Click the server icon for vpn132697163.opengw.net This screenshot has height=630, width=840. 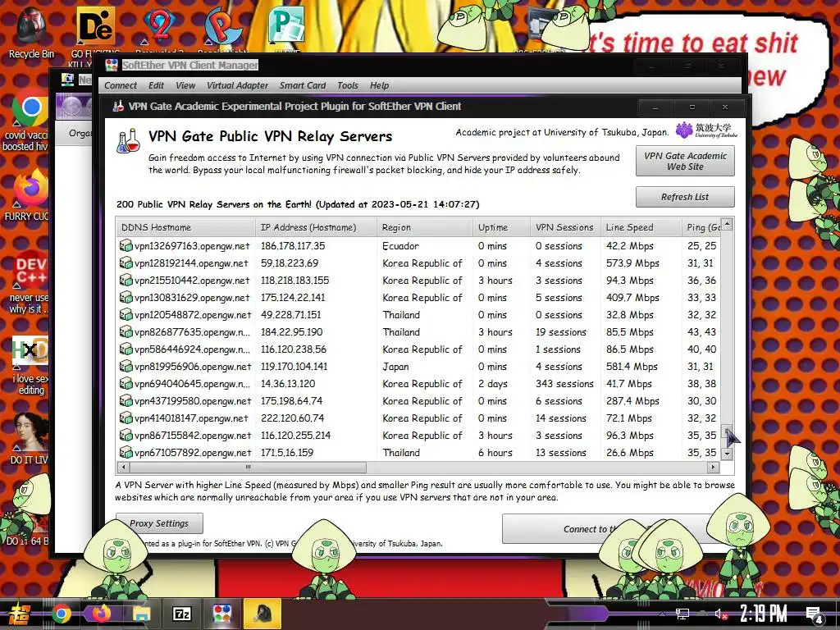(x=126, y=246)
